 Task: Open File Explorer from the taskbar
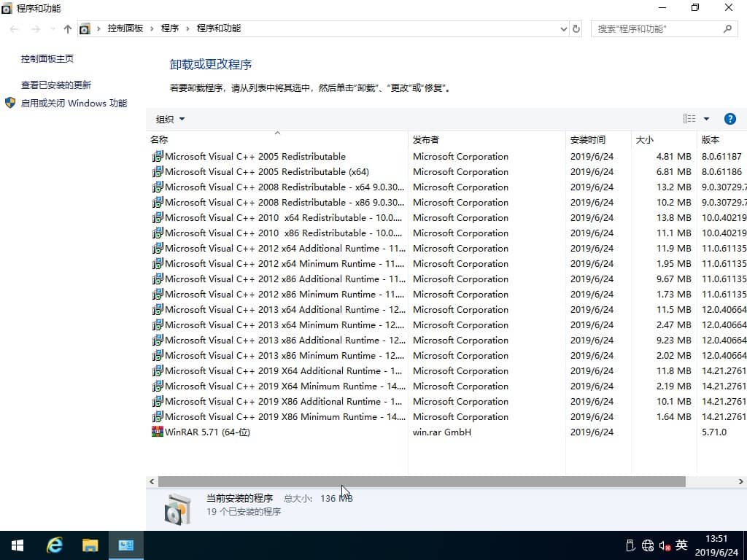tap(90, 545)
